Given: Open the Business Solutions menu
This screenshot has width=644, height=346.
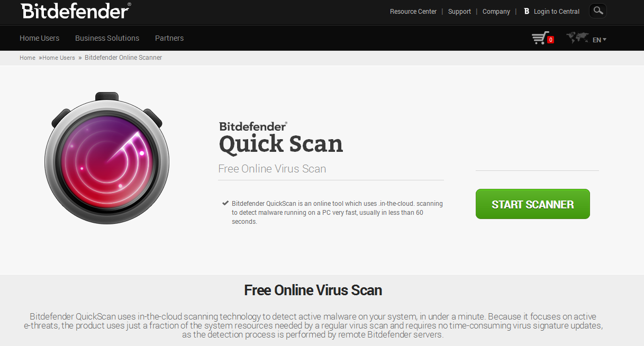Looking at the screenshot, I should point(107,38).
